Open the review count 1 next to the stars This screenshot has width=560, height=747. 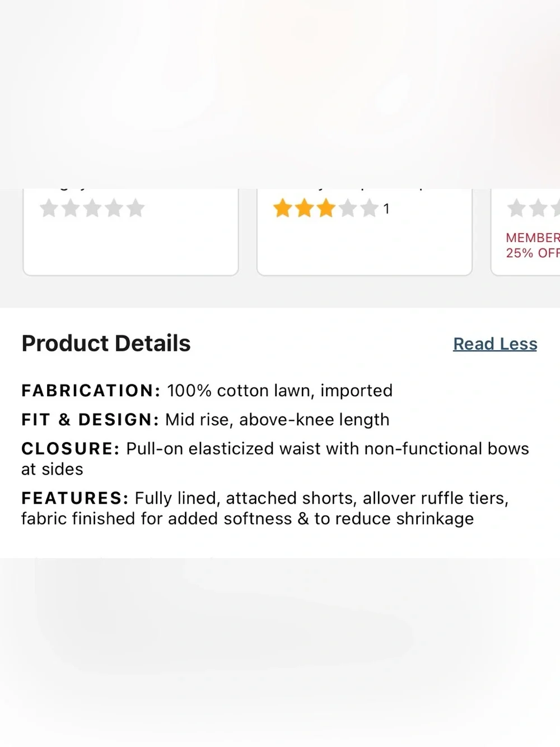tap(386, 209)
